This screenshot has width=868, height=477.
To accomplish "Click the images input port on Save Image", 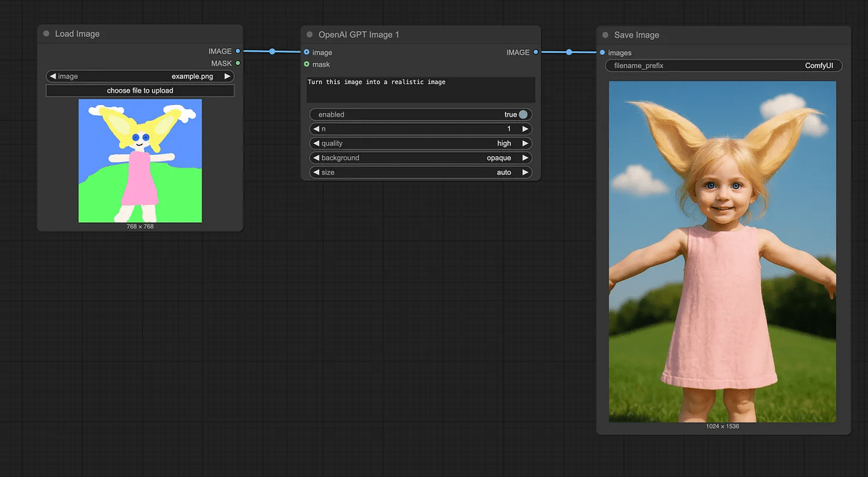I will 603,53.
